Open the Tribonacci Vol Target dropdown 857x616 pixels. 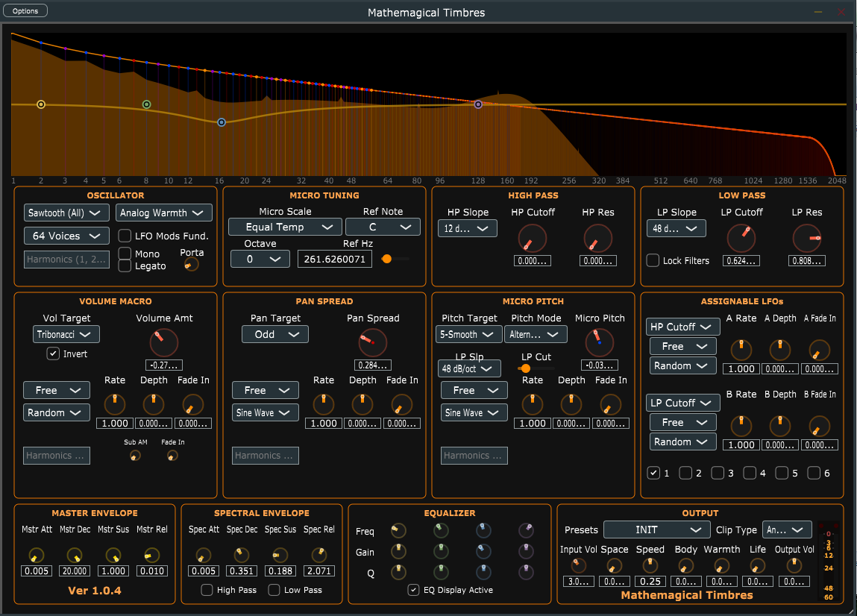point(66,334)
